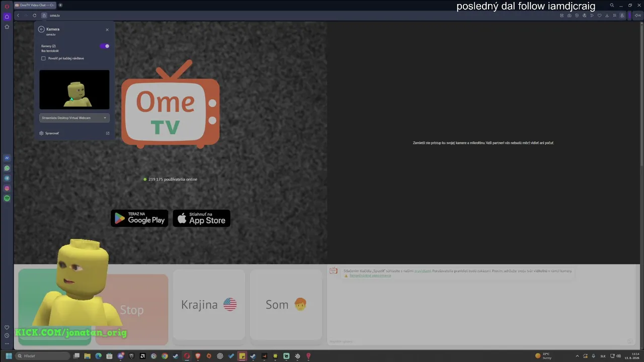Reload the ome.tv page
This screenshot has width=644, height=362.
pos(34,16)
